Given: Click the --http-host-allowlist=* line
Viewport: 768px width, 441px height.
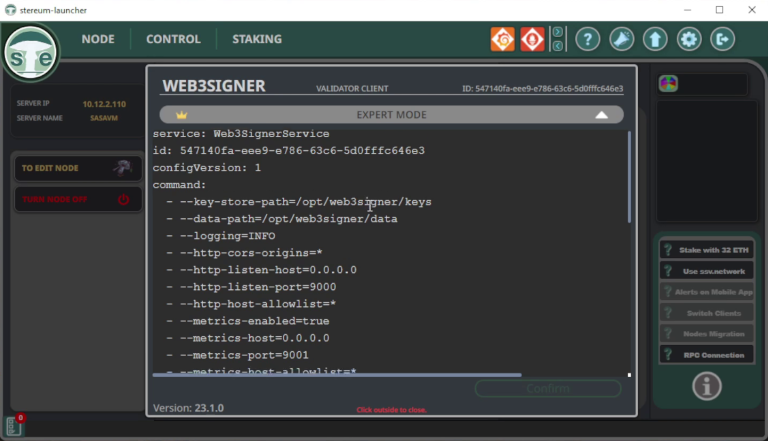Looking at the screenshot, I should [x=251, y=304].
